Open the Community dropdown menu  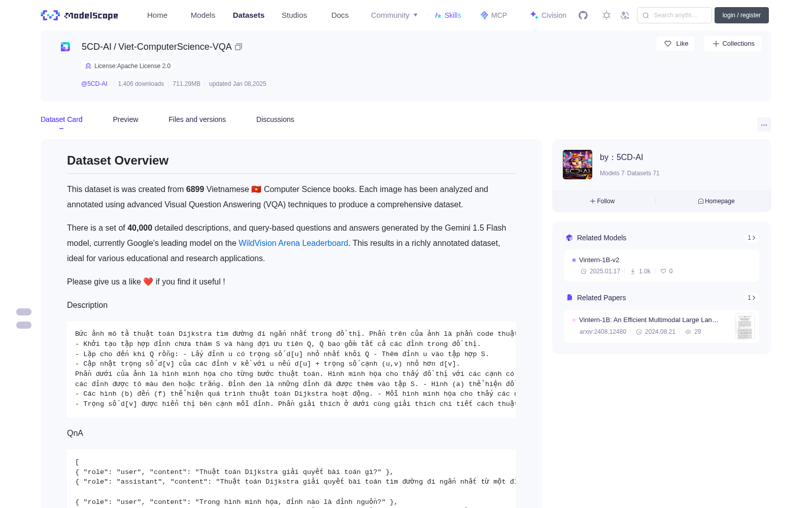point(394,15)
